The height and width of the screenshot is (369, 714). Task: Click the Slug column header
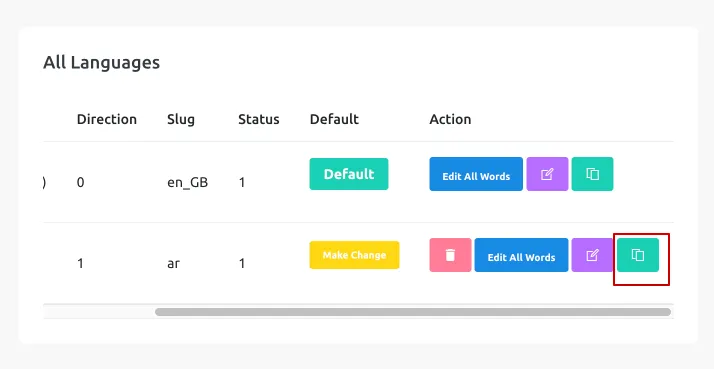pos(181,120)
